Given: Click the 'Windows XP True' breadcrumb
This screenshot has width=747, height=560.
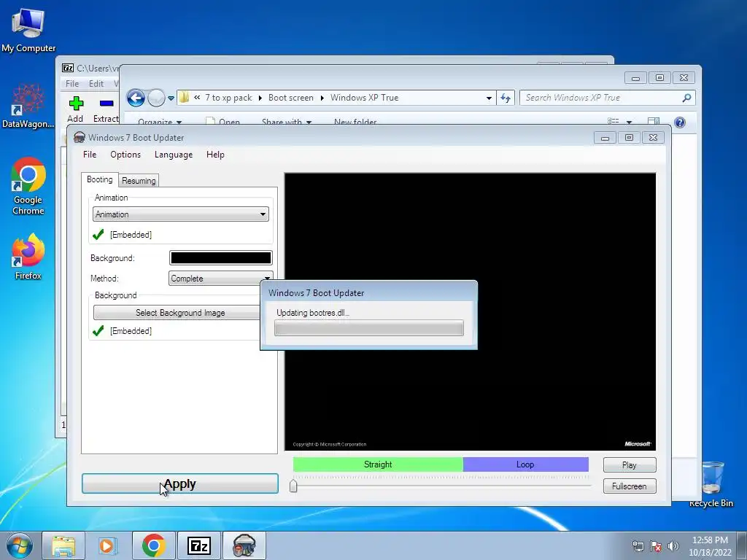Looking at the screenshot, I should pyautogui.click(x=365, y=98).
